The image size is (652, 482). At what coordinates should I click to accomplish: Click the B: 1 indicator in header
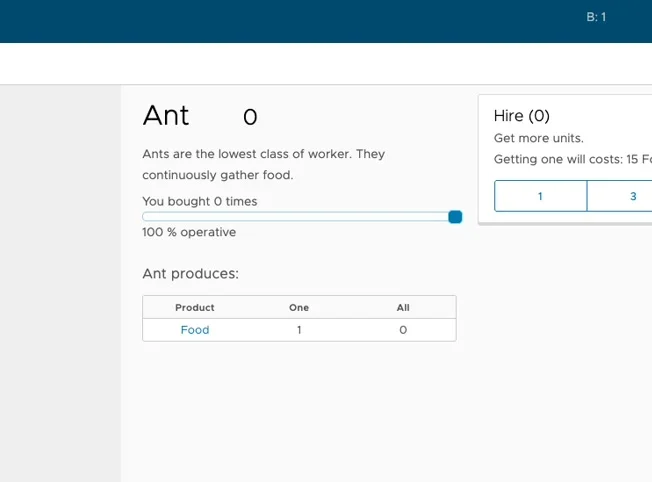pos(596,17)
